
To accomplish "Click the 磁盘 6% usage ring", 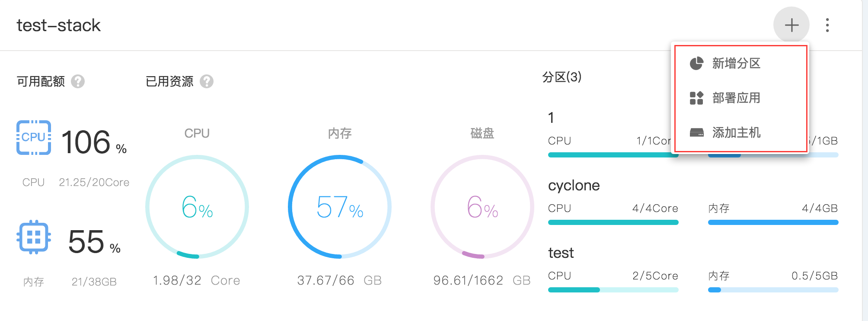I will click(482, 207).
